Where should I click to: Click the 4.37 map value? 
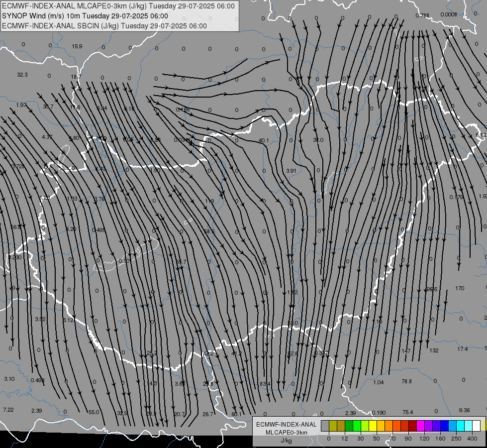47,137
